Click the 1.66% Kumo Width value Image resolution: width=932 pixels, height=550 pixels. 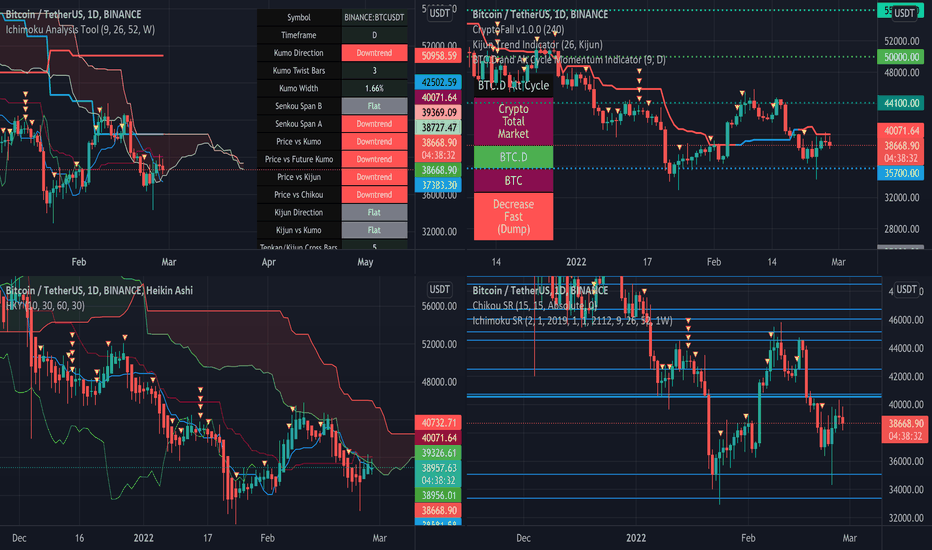point(374,89)
